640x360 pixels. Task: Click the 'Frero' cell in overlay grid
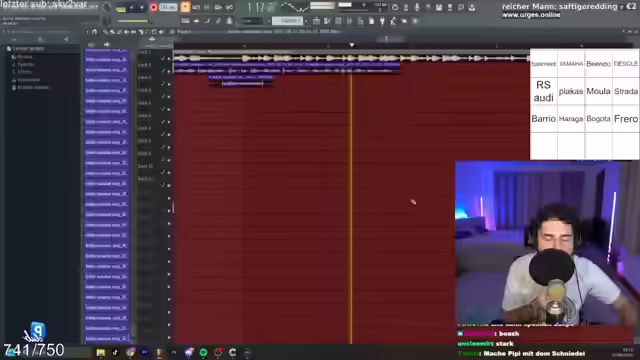click(x=626, y=119)
